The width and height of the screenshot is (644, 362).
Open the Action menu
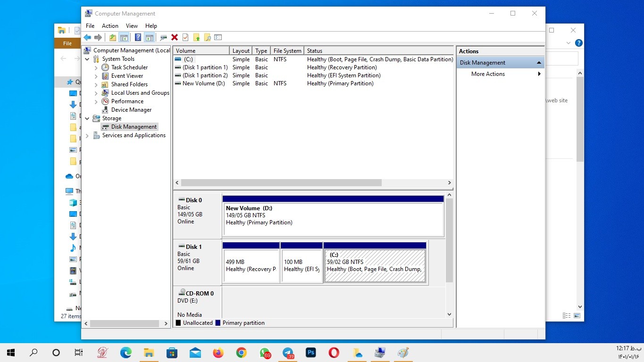(x=110, y=26)
